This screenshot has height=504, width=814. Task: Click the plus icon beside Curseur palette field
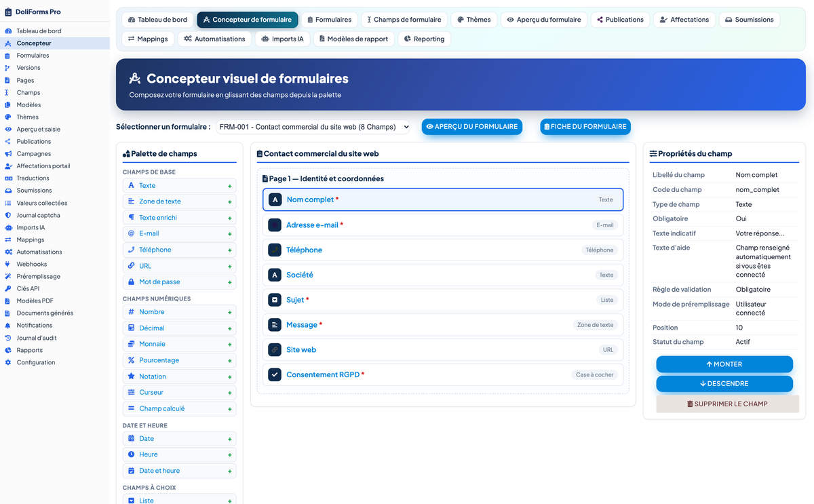(x=230, y=393)
